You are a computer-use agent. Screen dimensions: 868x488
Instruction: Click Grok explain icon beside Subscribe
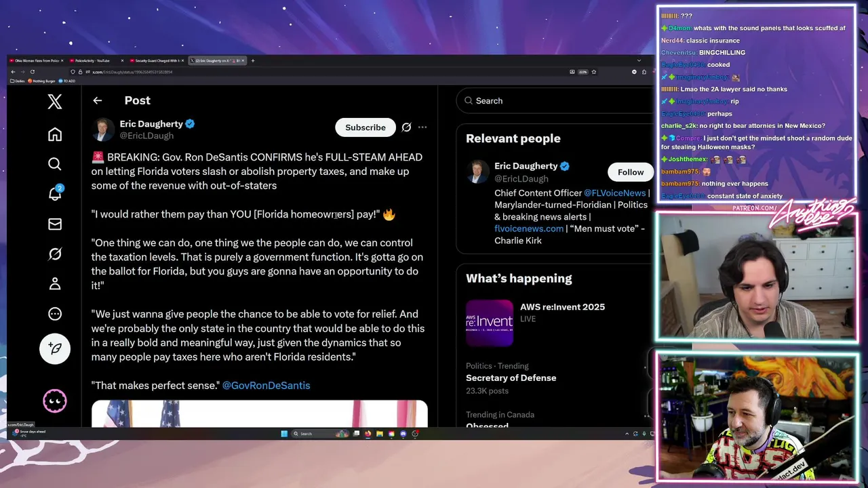click(x=406, y=127)
